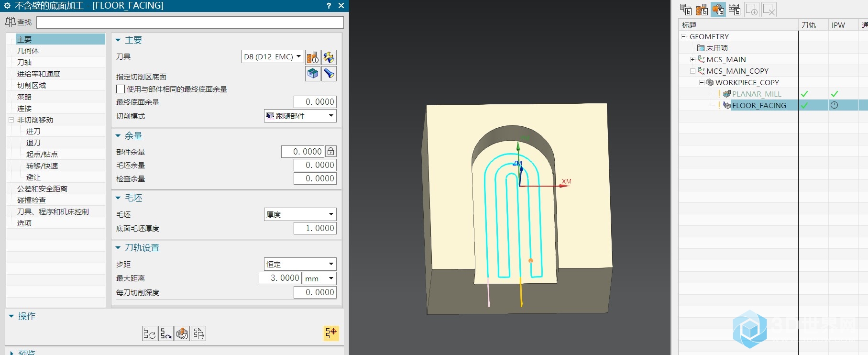Click the 查找 search input field

(190, 22)
